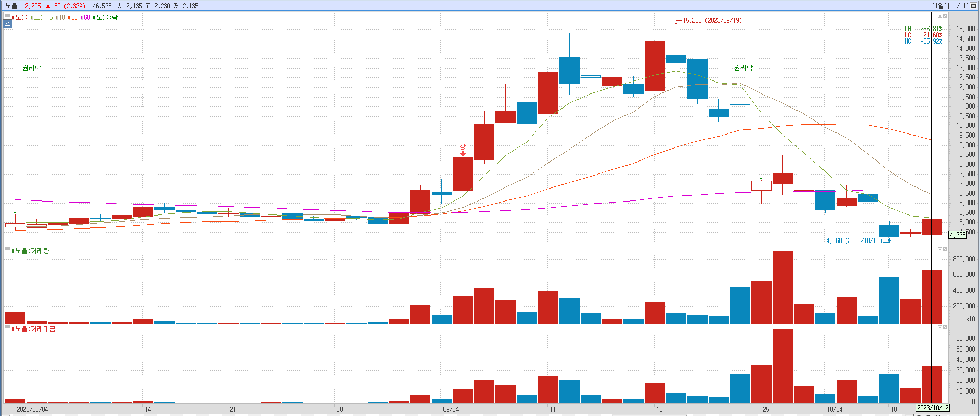
Task: Select the 20-day moving average legend
Action: point(74,18)
